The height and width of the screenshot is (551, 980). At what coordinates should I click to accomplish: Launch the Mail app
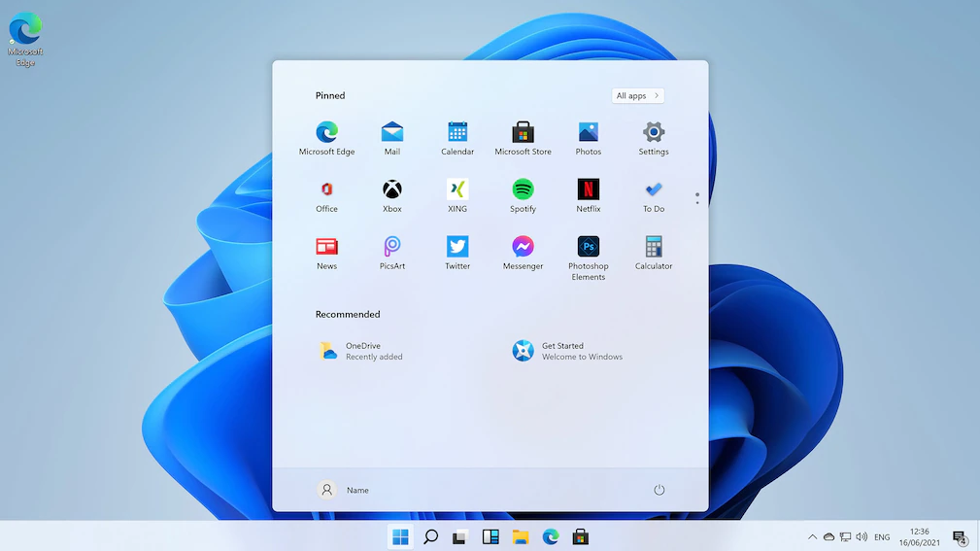391,138
